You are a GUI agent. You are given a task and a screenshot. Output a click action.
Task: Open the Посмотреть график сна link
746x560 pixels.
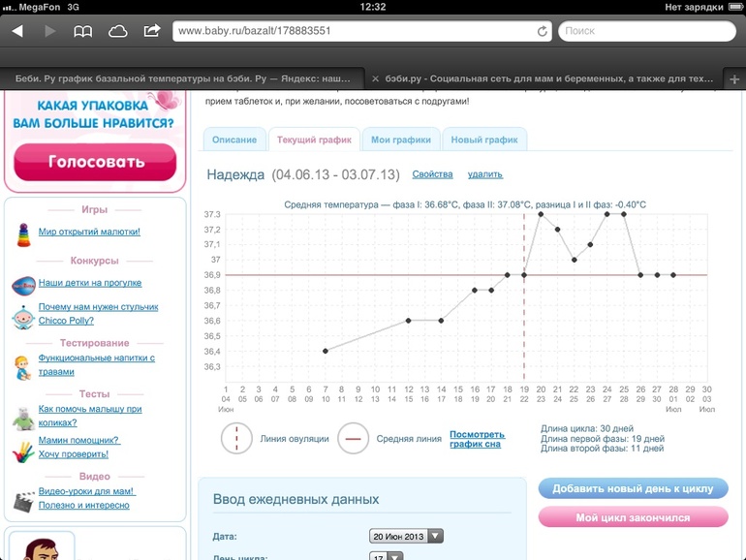tap(477, 439)
